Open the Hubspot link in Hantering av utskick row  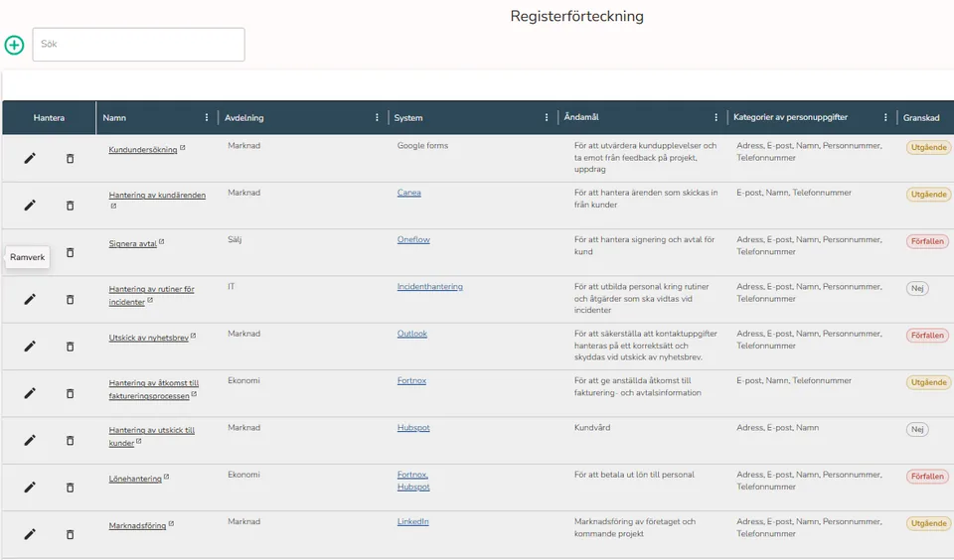pos(413,428)
